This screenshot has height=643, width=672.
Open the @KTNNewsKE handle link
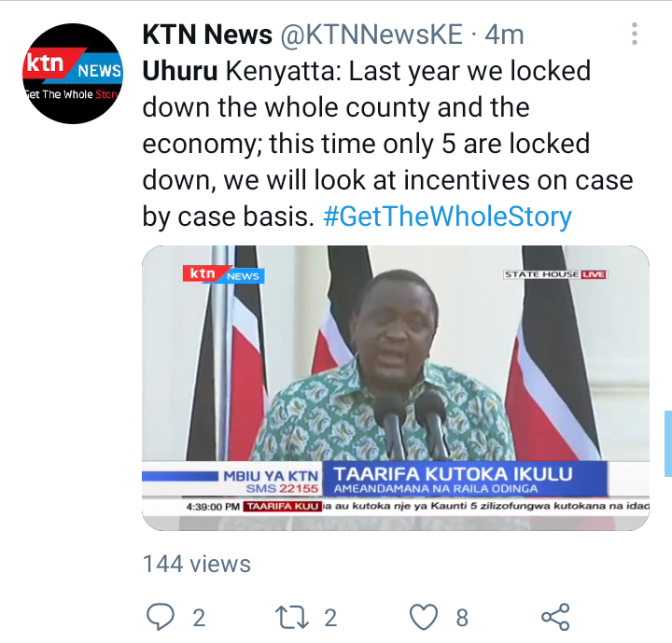pyautogui.click(x=371, y=35)
